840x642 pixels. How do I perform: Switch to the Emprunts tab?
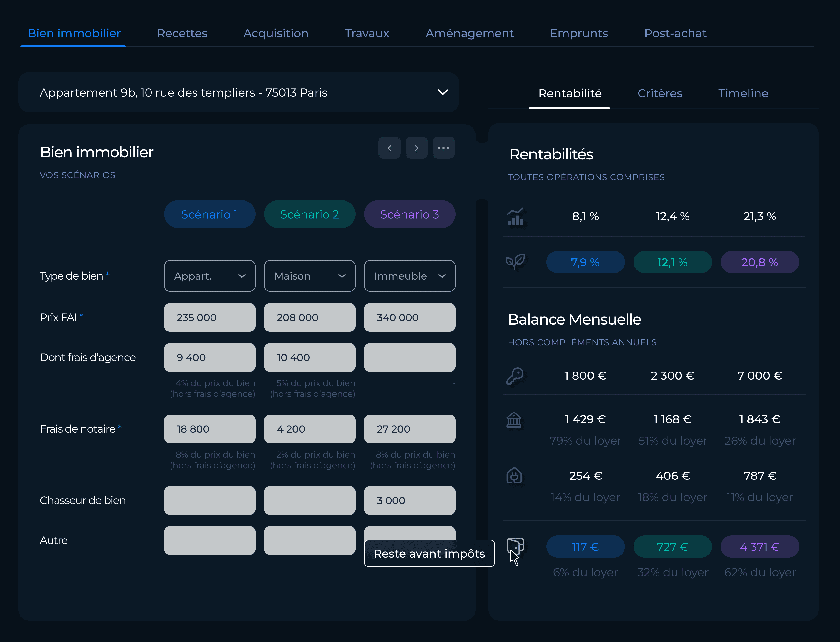[579, 33]
